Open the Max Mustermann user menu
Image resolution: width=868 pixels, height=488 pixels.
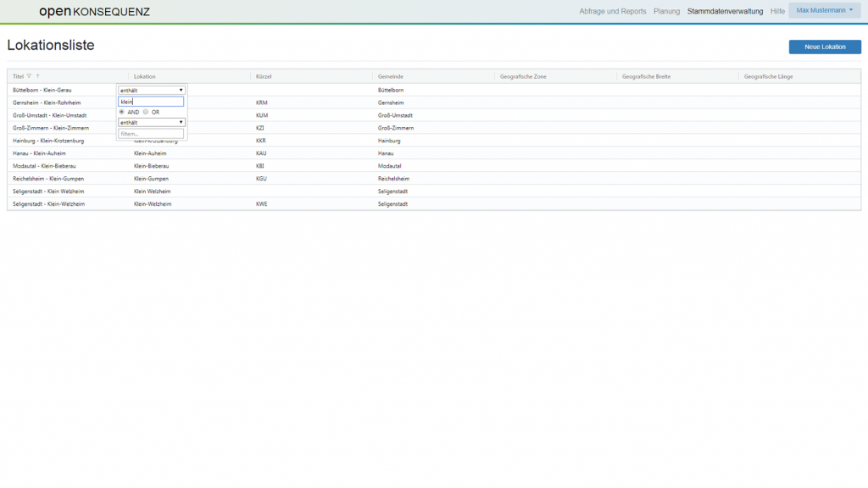click(x=824, y=11)
